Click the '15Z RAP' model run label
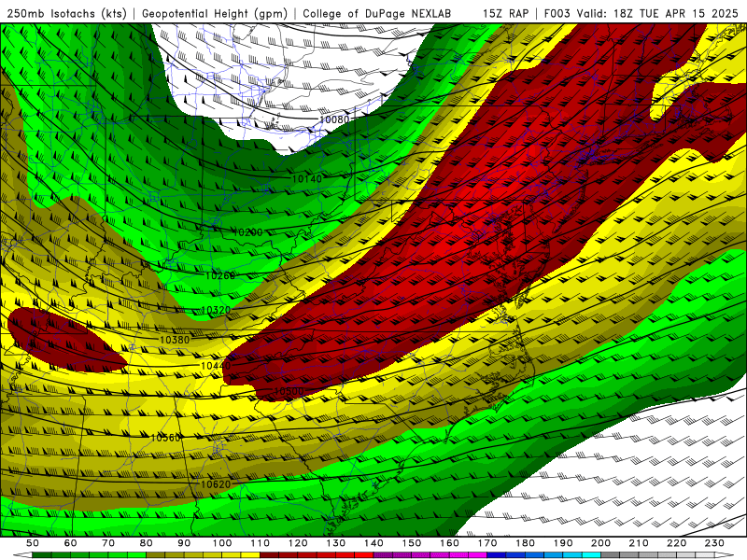 click(505, 13)
